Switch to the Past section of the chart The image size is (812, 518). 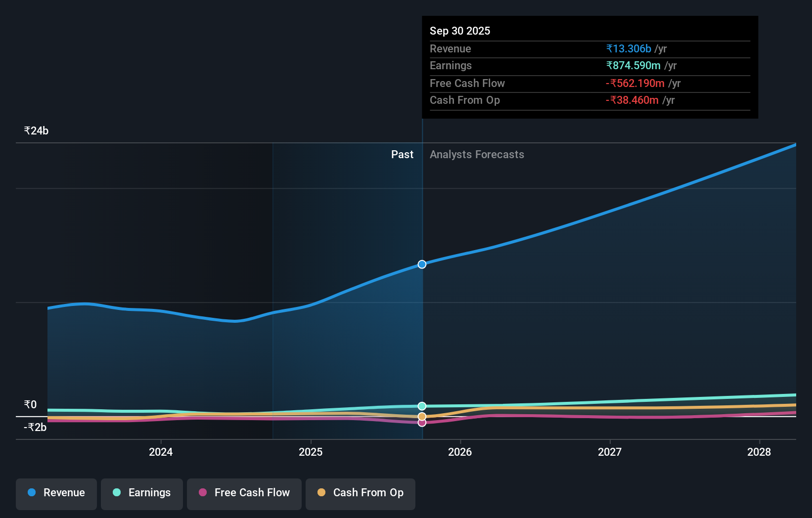(402, 154)
